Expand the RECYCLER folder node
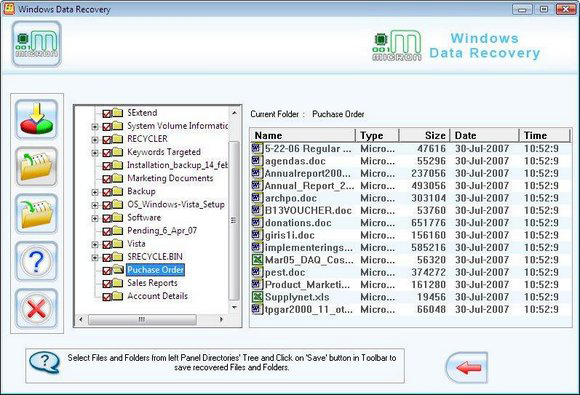The image size is (580, 395). [x=95, y=139]
